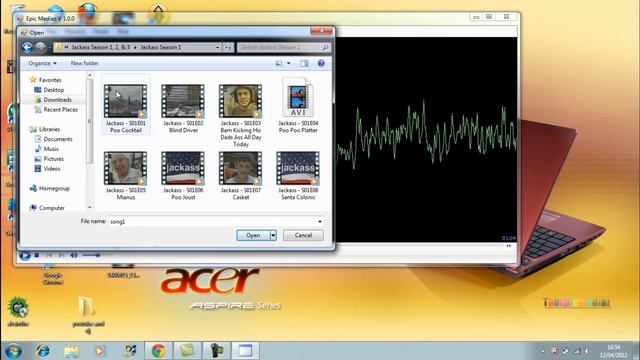Image resolution: width=640 pixels, height=360 pixels.
Task: Click the Cancel button
Action: (303, 235)
